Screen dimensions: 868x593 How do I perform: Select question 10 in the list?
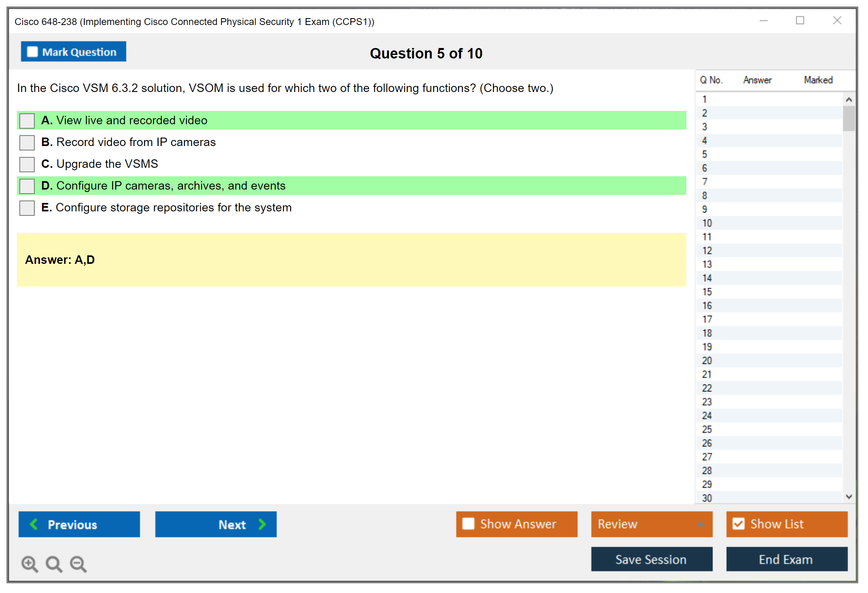[707, 223]
